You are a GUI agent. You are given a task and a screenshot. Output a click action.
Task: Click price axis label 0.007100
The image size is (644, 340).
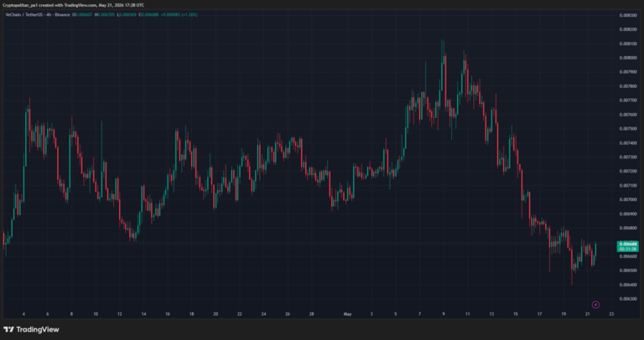(x=627, y=185)
